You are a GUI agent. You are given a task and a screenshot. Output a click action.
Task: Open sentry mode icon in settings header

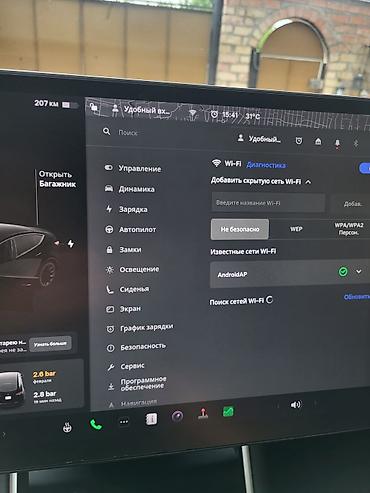pos(299,141)
